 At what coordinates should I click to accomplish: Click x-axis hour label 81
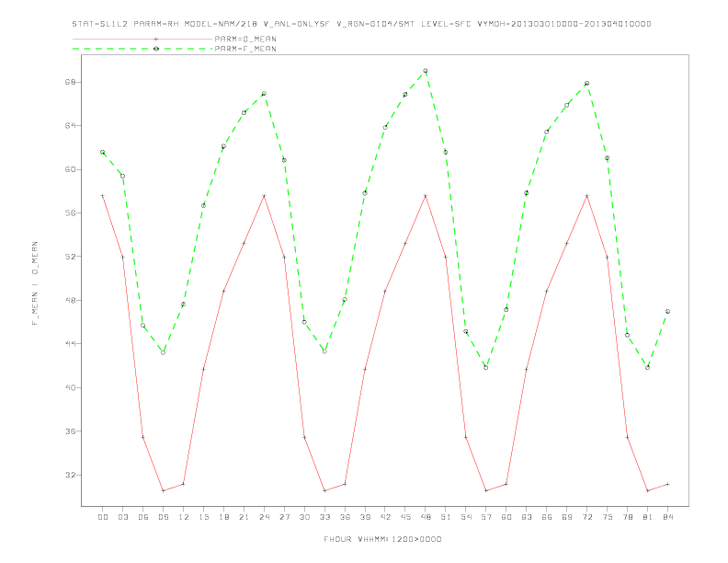648,517
